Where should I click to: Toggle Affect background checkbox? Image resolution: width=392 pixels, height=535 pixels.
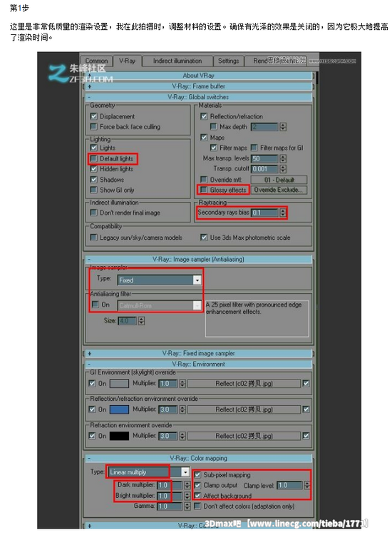[x=197, y=496]
